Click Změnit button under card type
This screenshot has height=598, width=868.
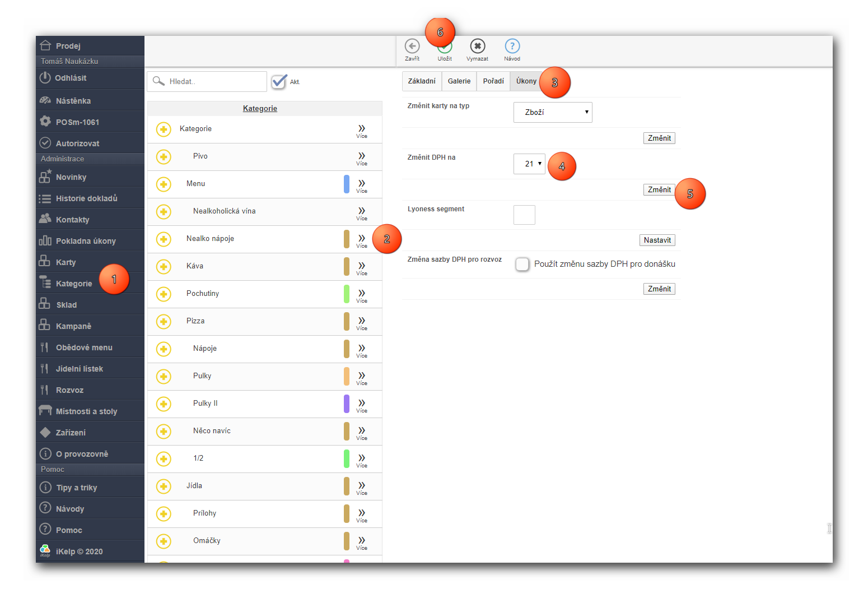click(659, 138)
